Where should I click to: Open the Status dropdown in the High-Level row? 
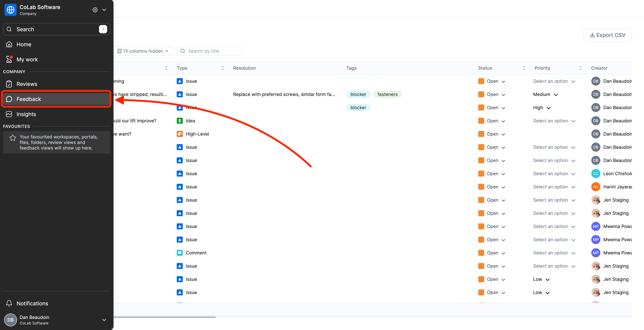point(492,134)
